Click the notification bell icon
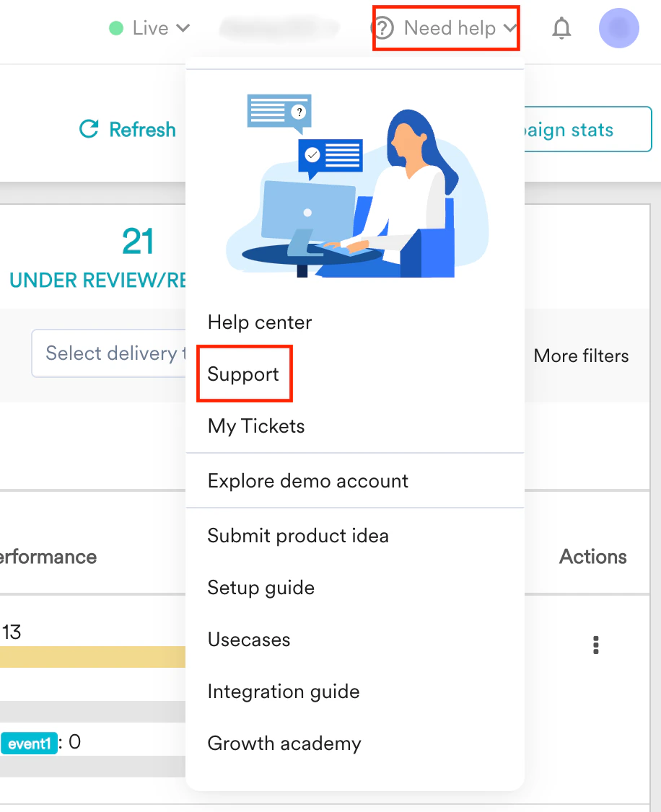 [561, 28]
